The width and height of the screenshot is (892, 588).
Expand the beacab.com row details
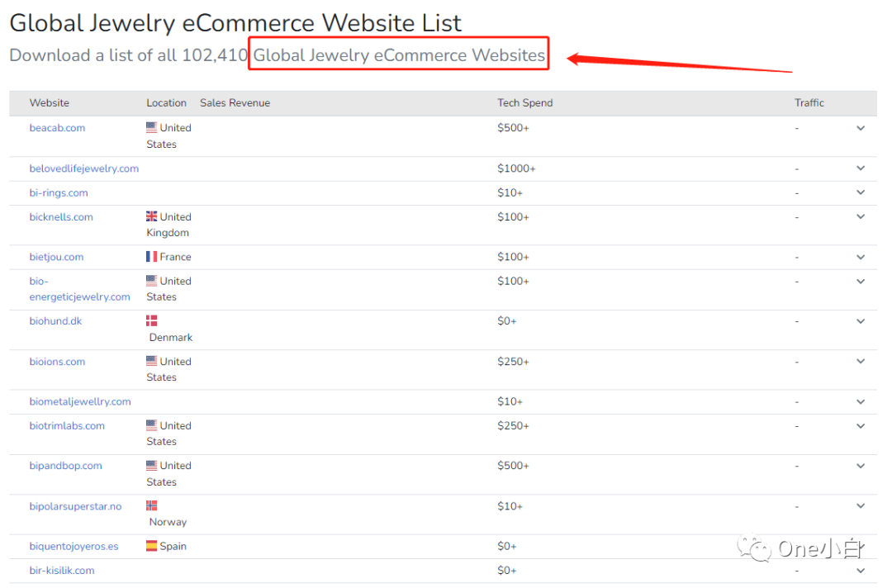pyautogui.click(x=861, y=128)
